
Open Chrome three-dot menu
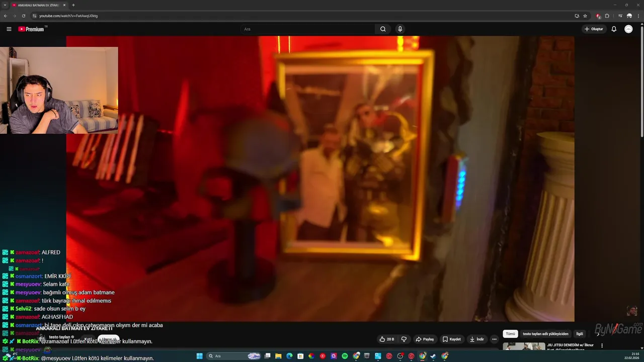(x=637, y=16)
